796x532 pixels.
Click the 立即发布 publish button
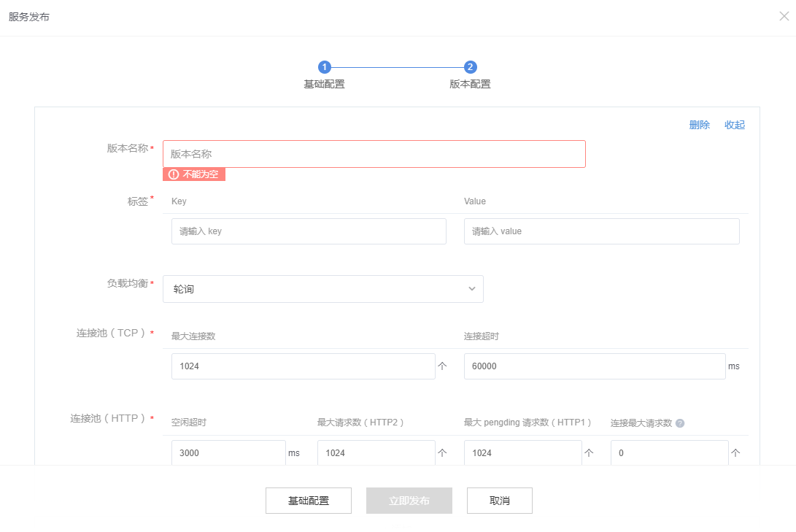[x=409, y=501]
